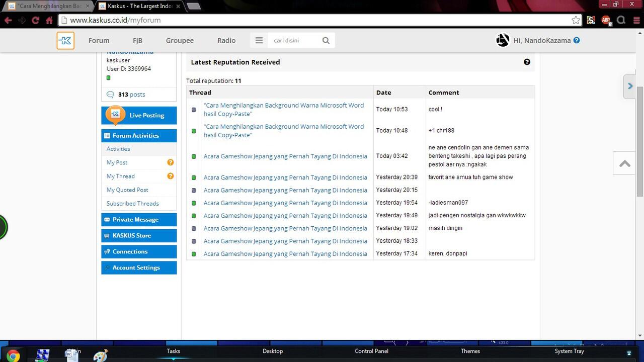Open the FJB menu item
The image size is (644, 362).
pyautogui.click(x=137, y=40)
